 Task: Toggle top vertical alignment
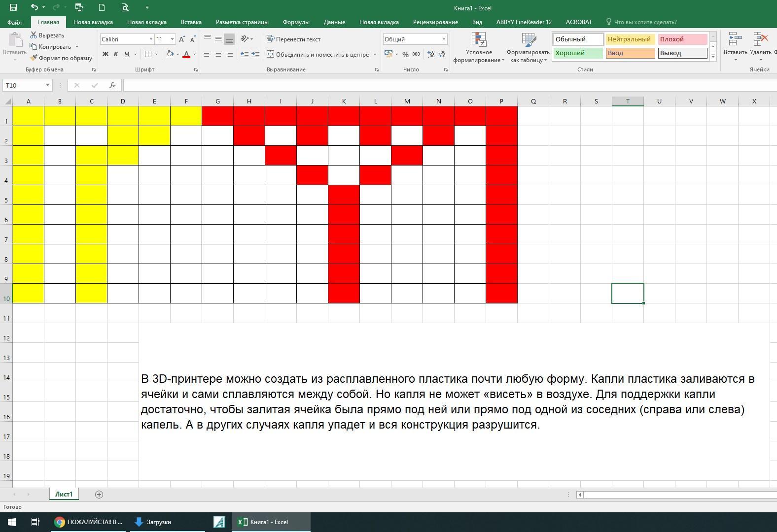(208, 39)
